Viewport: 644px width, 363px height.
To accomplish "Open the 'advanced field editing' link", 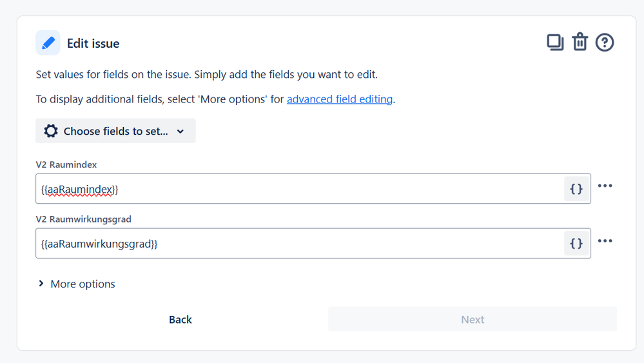I will (340, 99).
